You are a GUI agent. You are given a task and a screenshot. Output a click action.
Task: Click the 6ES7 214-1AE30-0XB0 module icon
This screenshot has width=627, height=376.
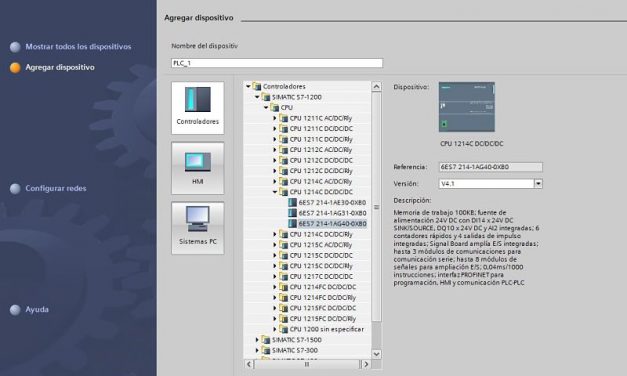coord(292,202)
